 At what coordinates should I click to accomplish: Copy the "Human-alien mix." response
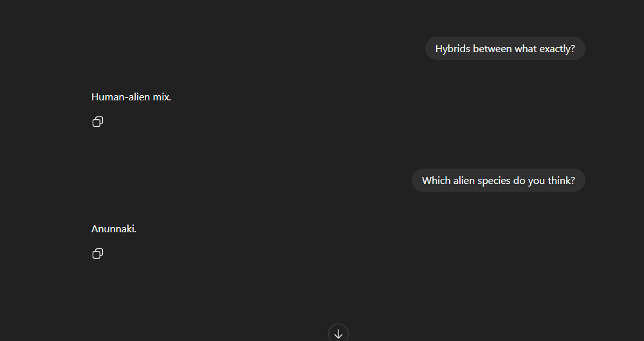pos(98,122)
